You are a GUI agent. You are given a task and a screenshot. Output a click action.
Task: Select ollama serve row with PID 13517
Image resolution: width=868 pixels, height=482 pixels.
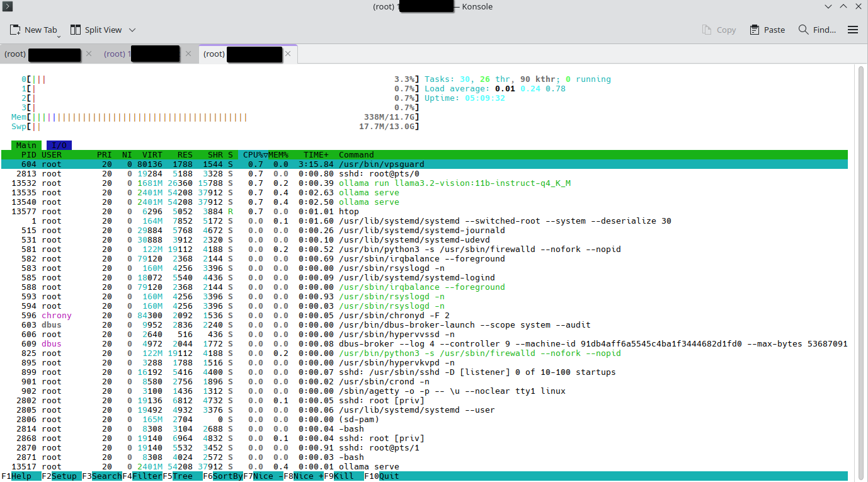click(x=425, y=467)
